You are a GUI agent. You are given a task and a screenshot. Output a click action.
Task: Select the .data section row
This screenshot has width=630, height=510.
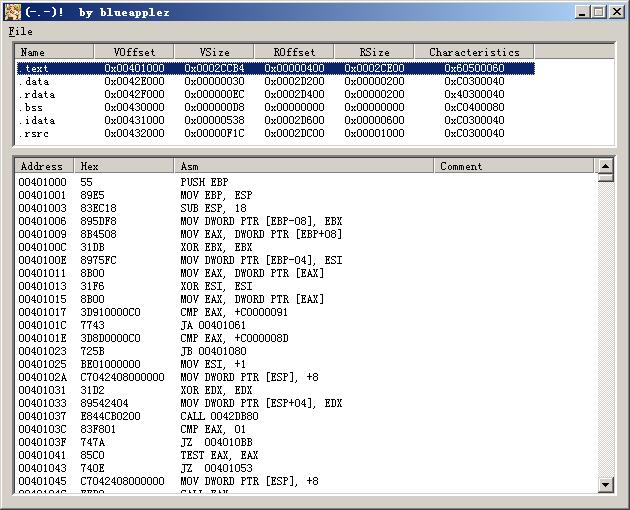coord(276,81)
